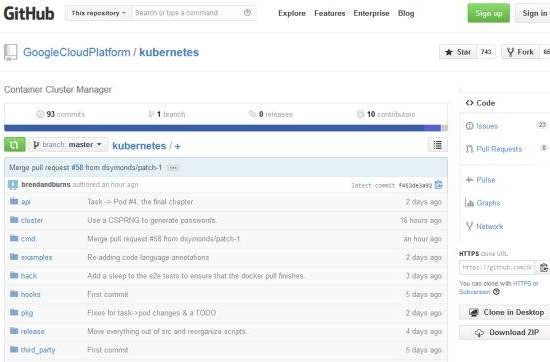
Task: Open the hack folder
Action: tap(29, 276)
